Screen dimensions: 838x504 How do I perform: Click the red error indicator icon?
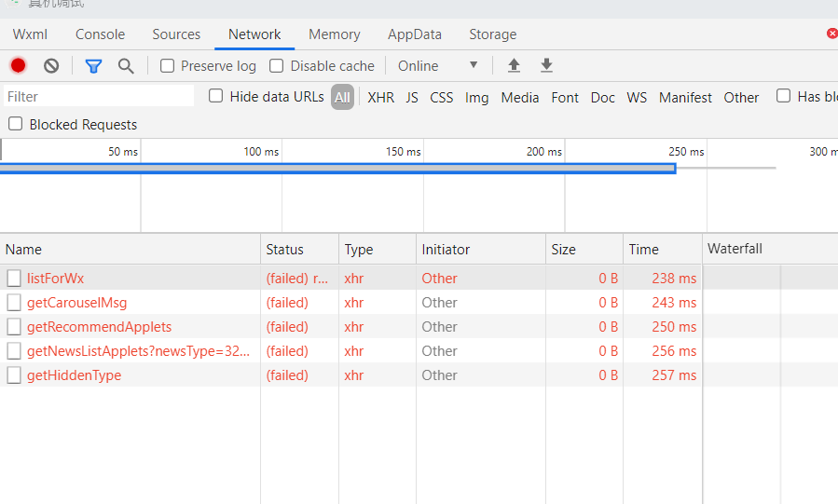(832, 34)
